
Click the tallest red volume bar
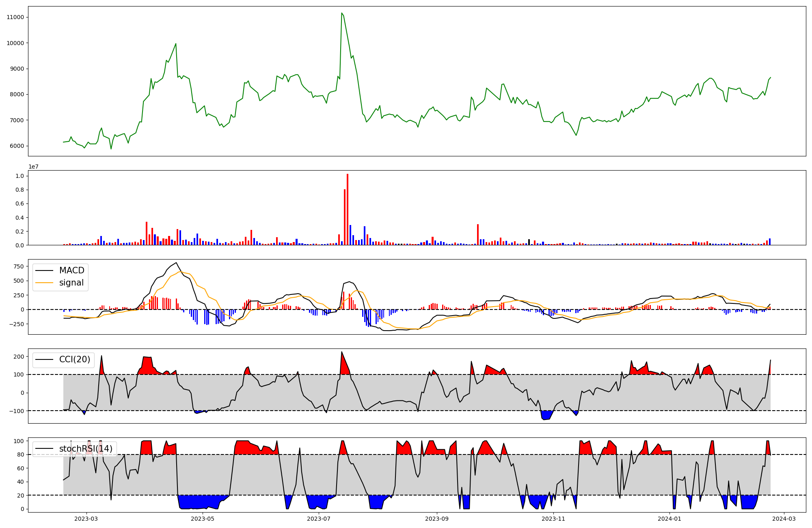pos(348,209)
